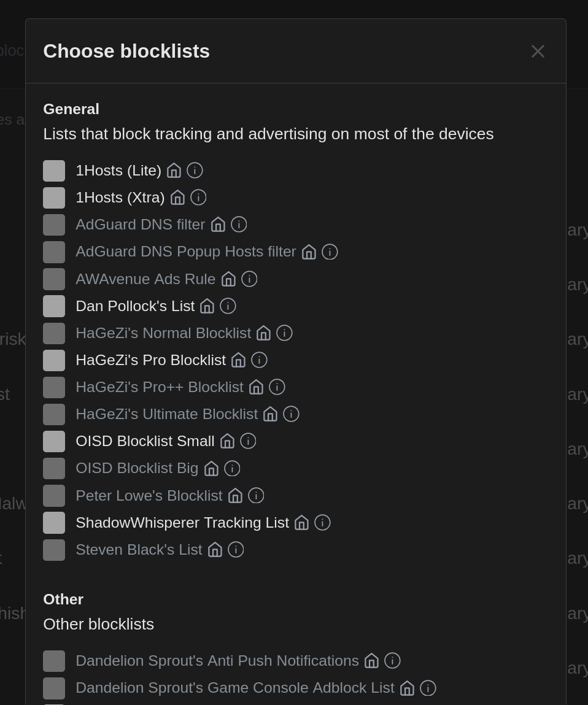The image size is (588, 705).
Task: Open homepage icon for 1Hosts (Lite)
Action: click(x=174, y=170)
